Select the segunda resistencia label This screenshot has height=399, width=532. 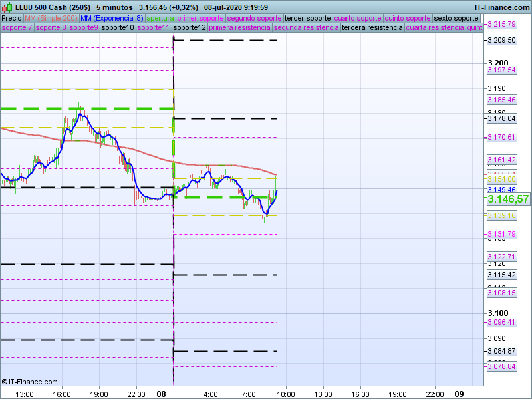tap(305, 28)
